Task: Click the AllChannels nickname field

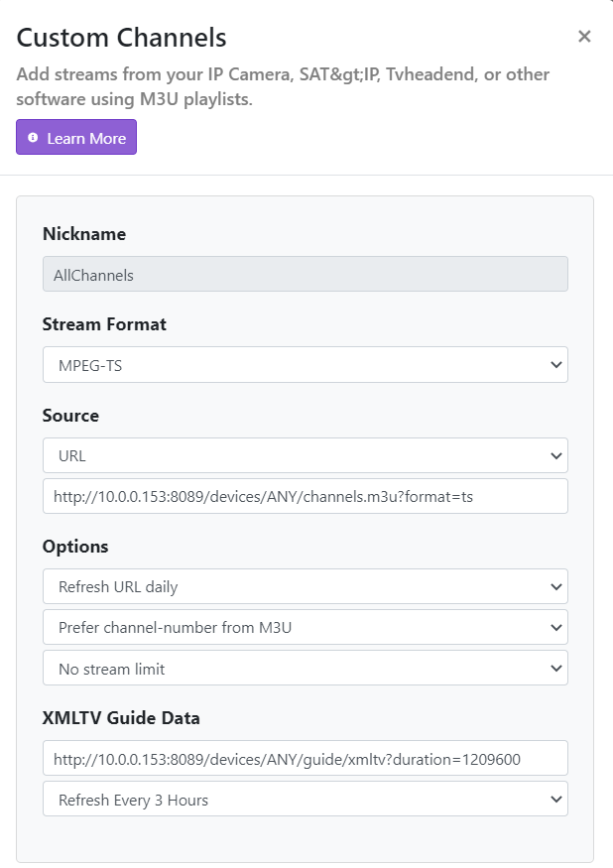Action: (x=305, y=274)
